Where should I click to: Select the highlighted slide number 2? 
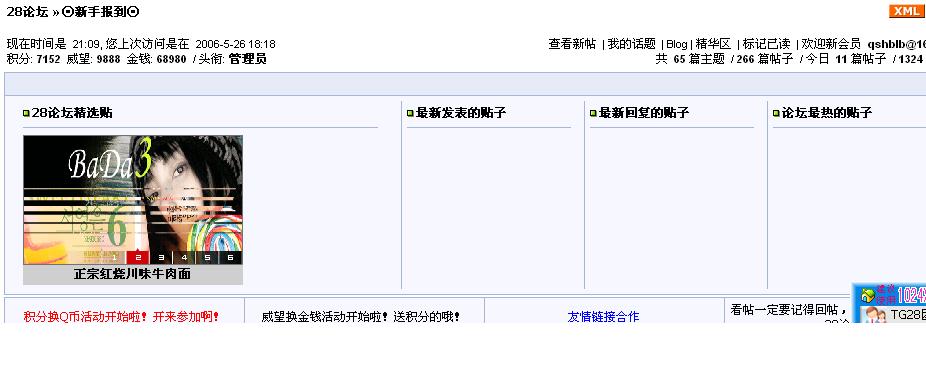[138, 258]
